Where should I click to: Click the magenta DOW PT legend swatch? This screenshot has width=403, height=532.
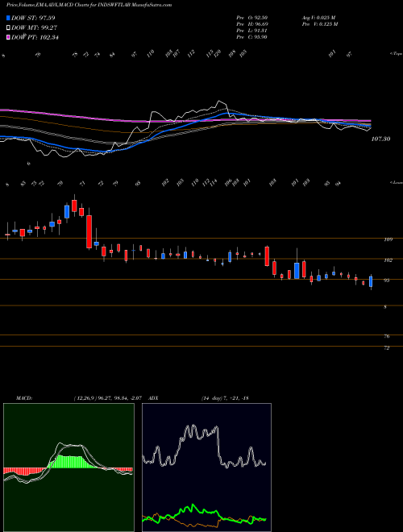pyautogui.click(x=8, y=37)
